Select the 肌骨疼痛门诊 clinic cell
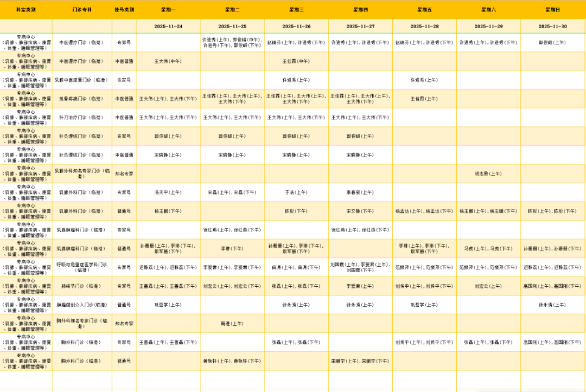 coord(82,99)
